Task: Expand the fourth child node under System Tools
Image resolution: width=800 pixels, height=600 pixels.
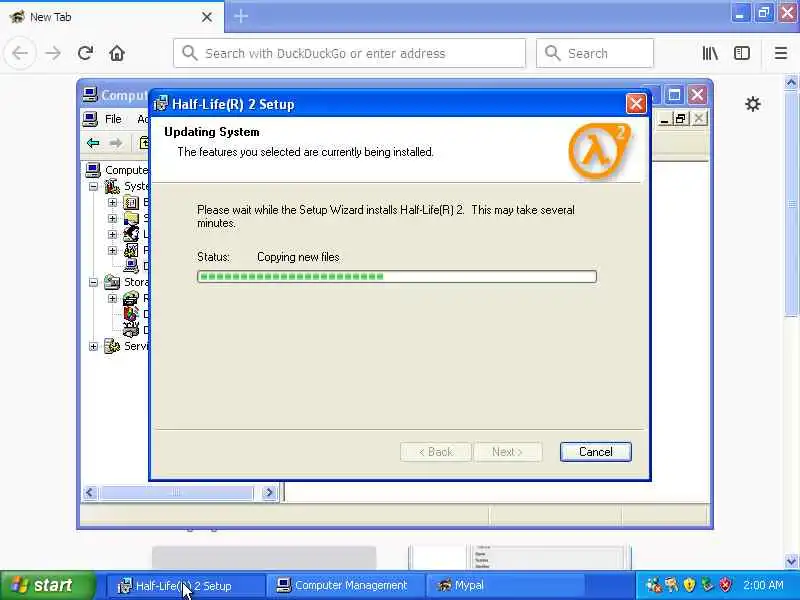Action: coord(112,251)
